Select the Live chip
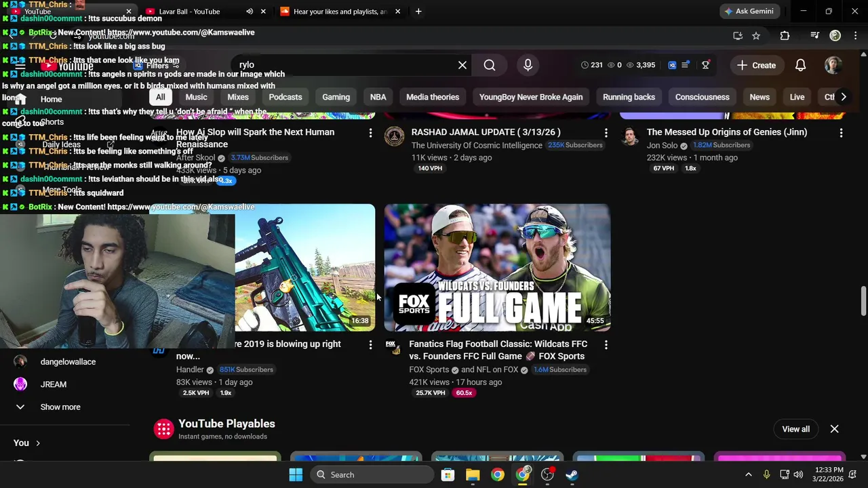 coord(797,97)
